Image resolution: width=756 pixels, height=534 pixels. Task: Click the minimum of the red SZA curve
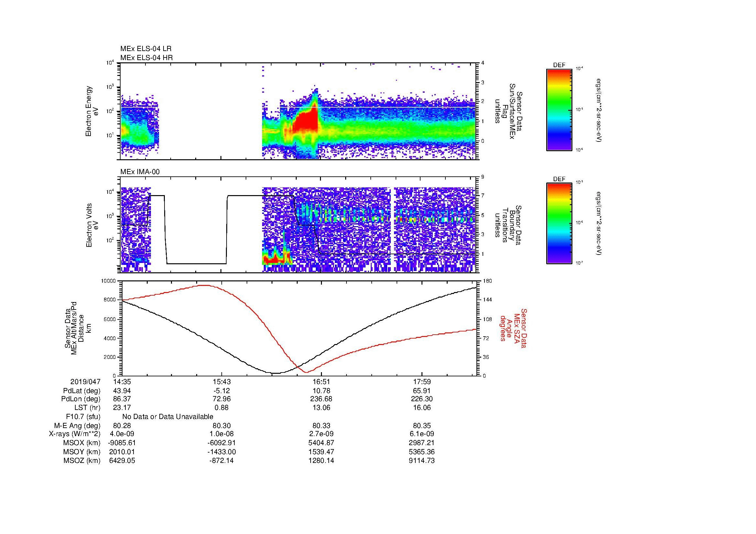(x=306, y=372)
